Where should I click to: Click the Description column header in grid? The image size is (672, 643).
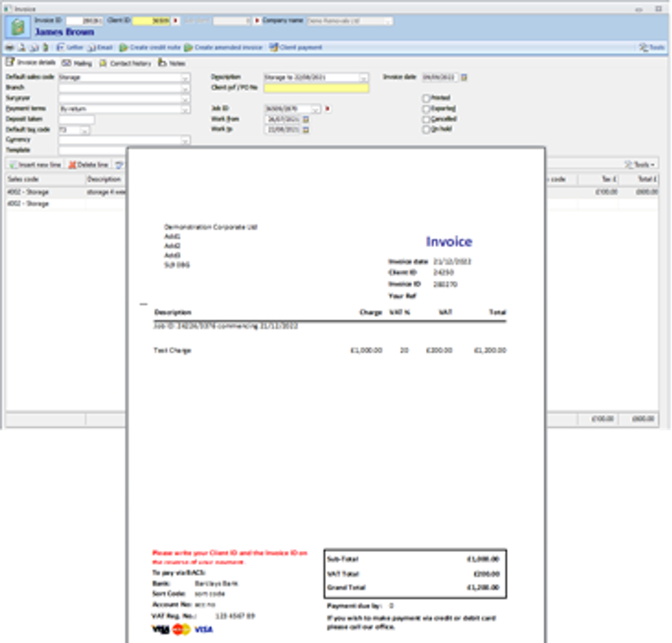[x=106, y=179]
